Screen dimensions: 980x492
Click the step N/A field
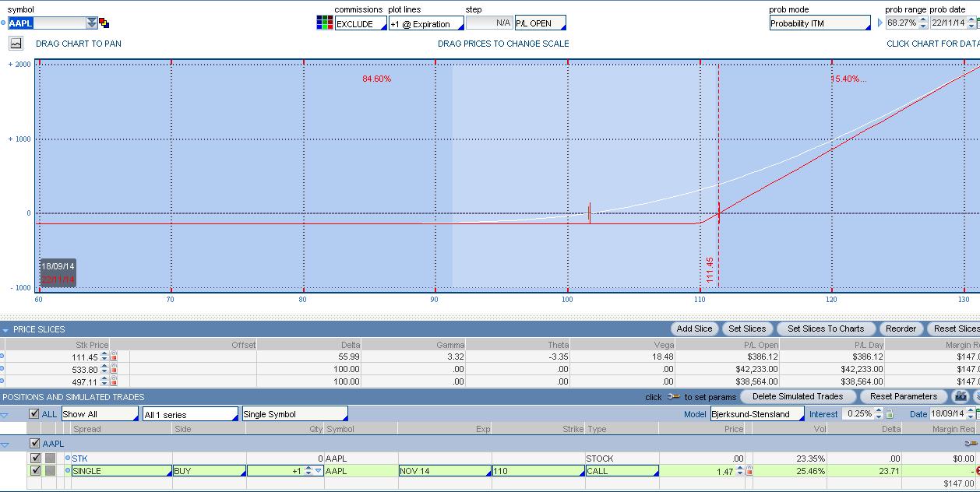488,23
